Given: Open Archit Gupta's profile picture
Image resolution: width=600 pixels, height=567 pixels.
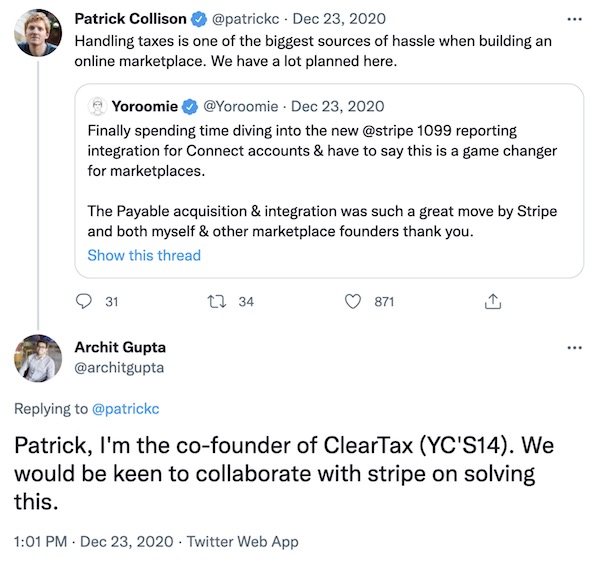Looking at the screenshot, I should (39, 357).
